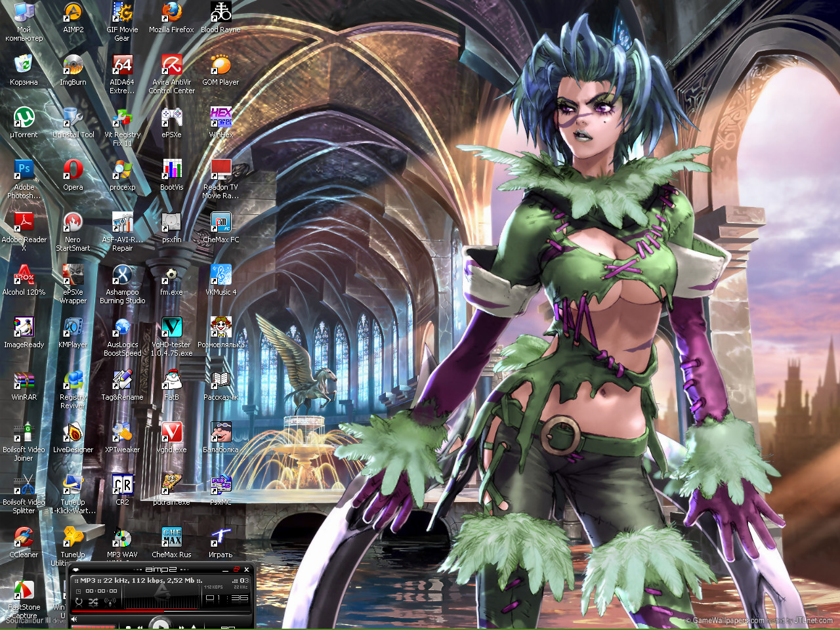Select the Registry Reviver shortcut
The width and height of the screenshot is (840, 630).
click(73, 380)
